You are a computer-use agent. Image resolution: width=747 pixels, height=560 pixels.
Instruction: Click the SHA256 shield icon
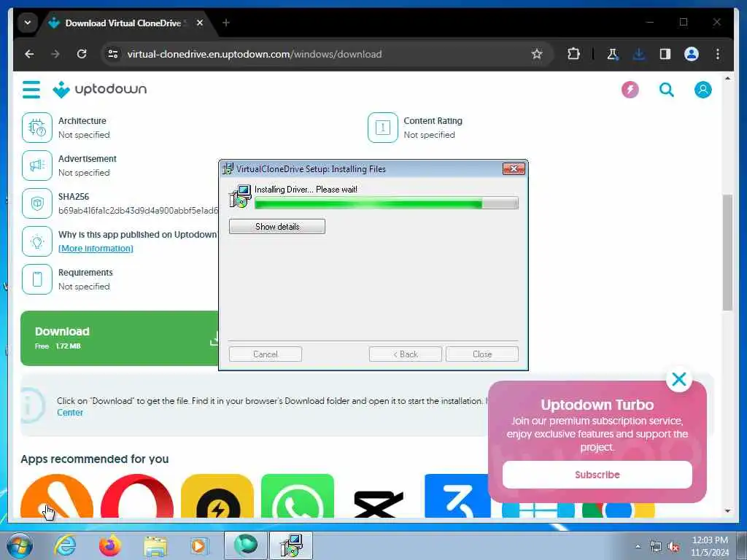click(x=37, y=203)
